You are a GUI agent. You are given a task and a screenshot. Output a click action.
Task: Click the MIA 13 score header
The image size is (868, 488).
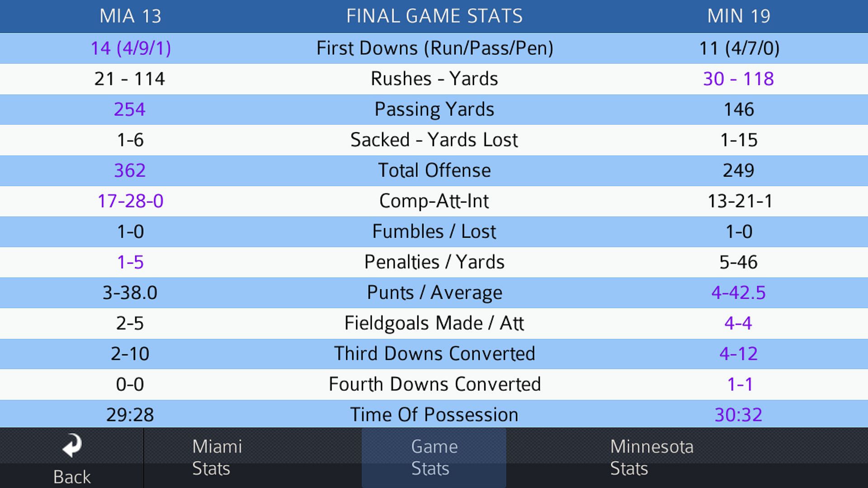[130, 16]
